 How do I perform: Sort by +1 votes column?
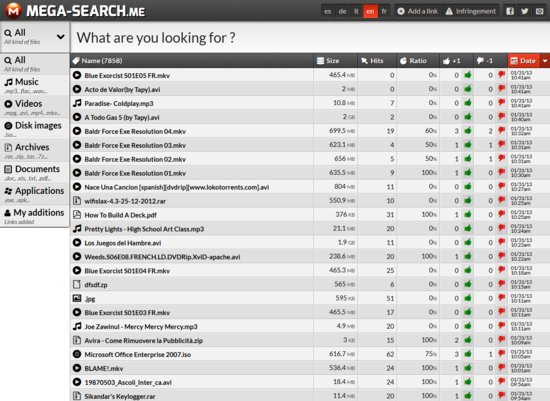pos(456,61)
